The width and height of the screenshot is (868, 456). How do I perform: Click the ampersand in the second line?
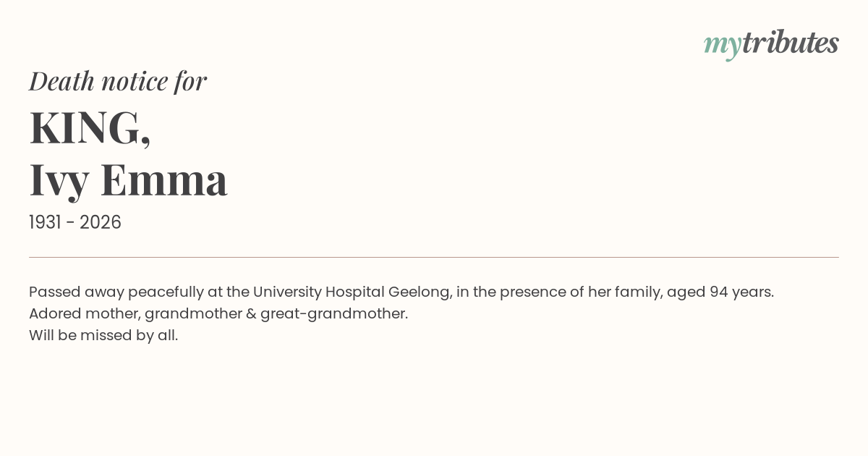pos(250,314)
